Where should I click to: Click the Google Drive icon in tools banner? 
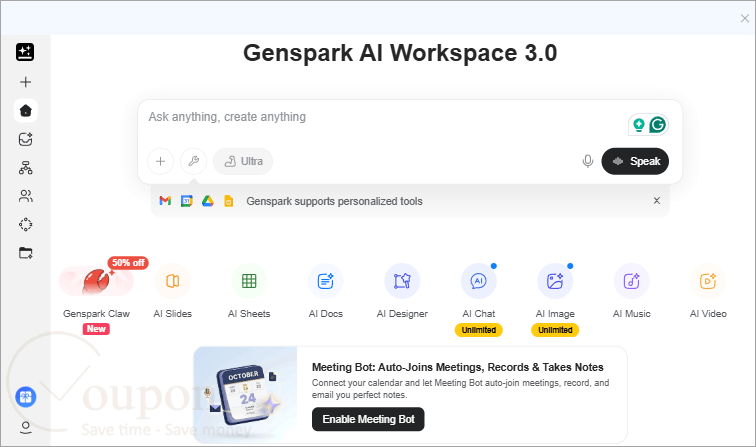pyautogui.click(x=208, y=201)
